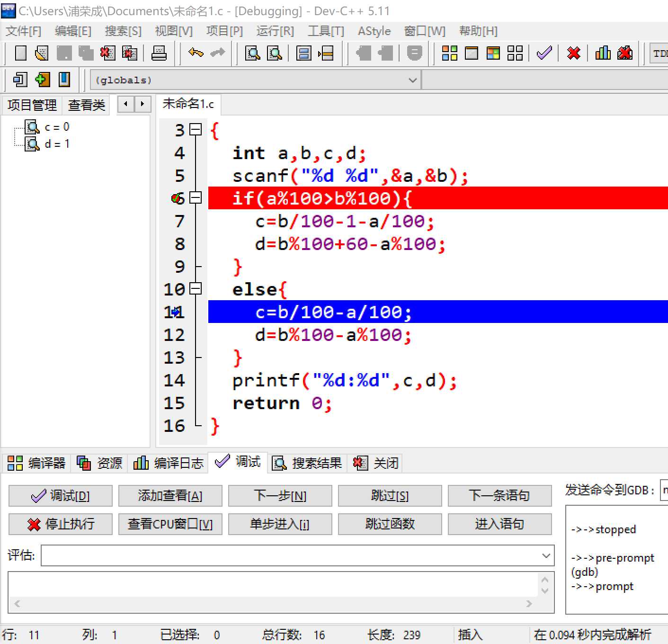This screenshot has height=644, width=668.
Task: Collapse the else-block fold at line 10
Action: (196, 288)
